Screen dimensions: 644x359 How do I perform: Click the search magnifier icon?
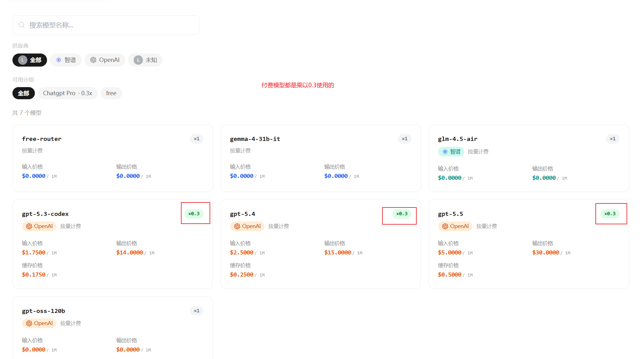tap(21, 25)
